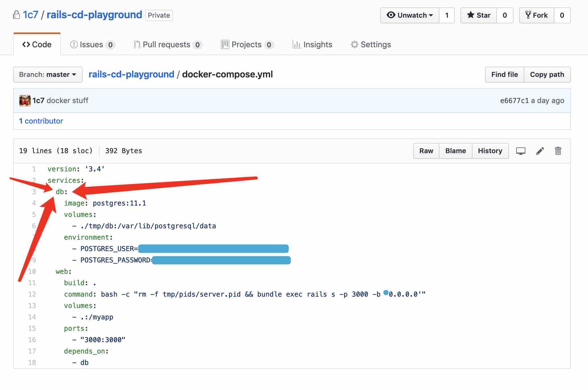
Task: Delete the file using the trash icon
Action: tap(558, 151)
